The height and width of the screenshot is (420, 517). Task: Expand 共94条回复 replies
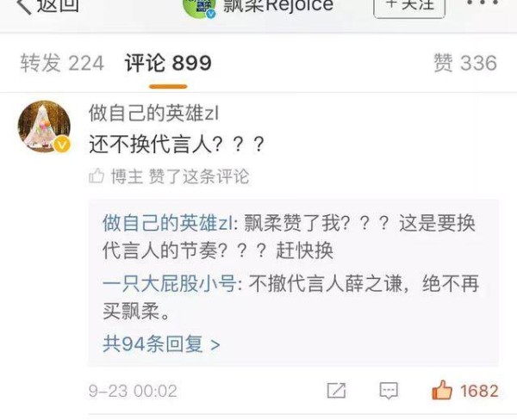(161, 344)
